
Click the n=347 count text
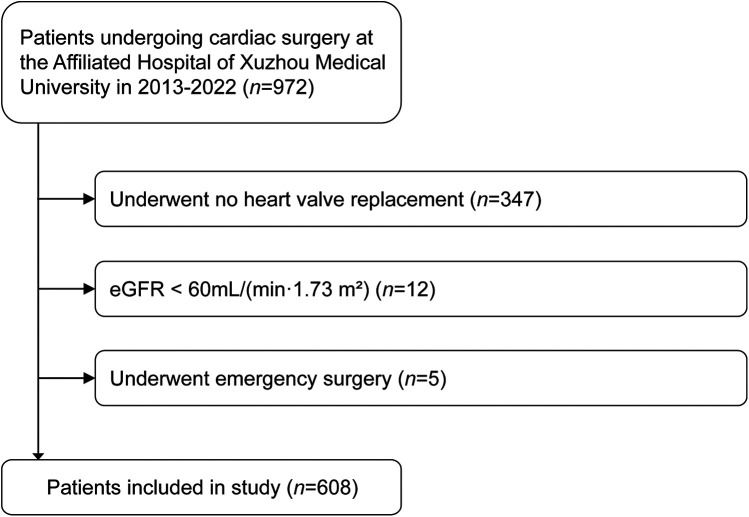click(x=506, y=199)
